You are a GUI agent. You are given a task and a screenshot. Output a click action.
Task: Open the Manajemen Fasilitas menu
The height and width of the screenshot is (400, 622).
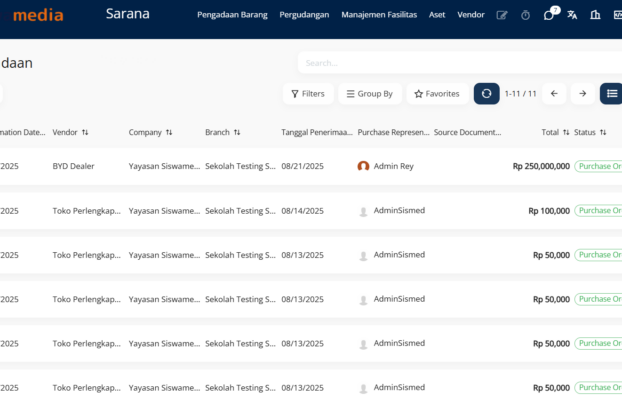(379, 15)
